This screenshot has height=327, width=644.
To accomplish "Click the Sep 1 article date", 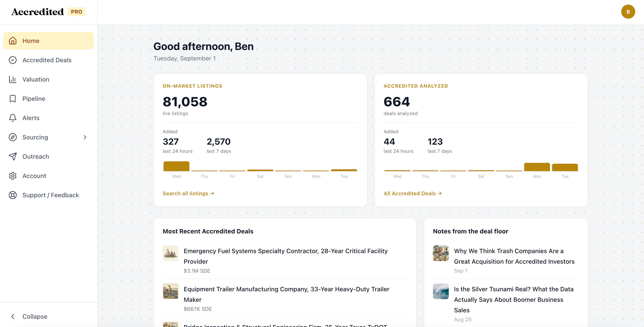I will click(x=461, y=271).
